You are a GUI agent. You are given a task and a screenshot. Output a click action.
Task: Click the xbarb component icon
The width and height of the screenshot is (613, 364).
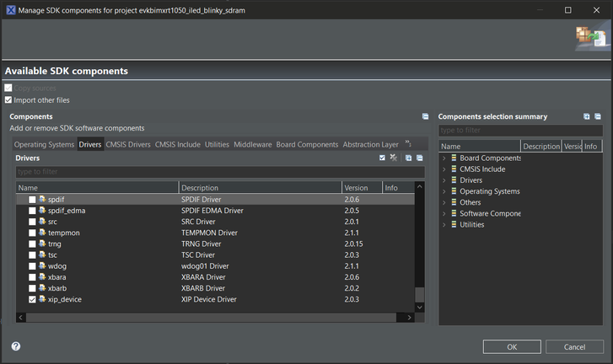42,288
